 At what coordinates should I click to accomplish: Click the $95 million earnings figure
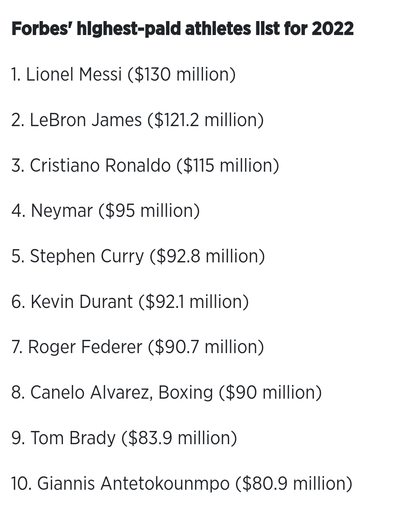(x=149, y=211)
